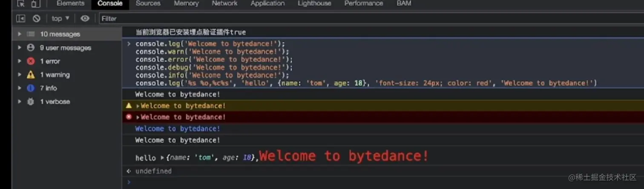Filter by '7 info' sidebar label
This screenshot has height=189, width=644.
pyautogui.click(x=48, y=88)
